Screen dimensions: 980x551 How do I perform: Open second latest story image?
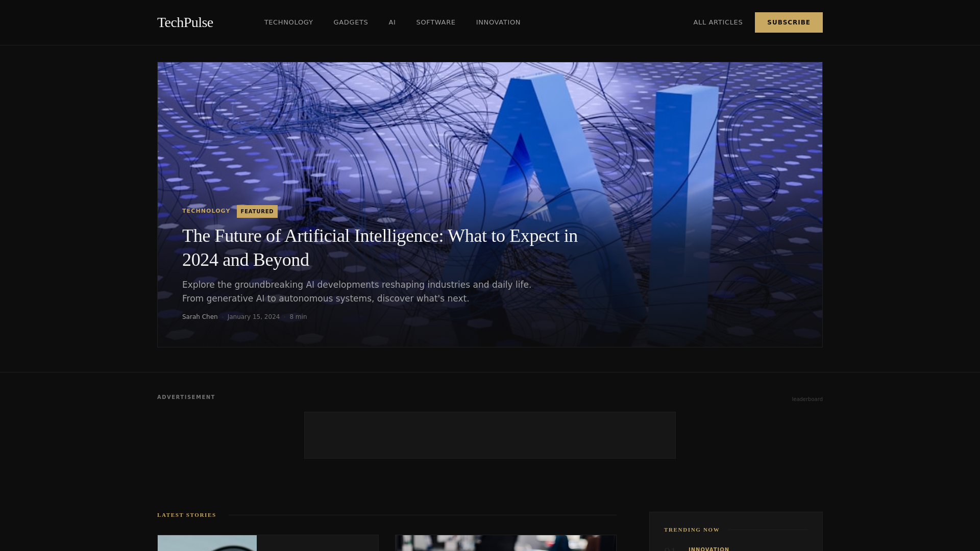point(506,543)
